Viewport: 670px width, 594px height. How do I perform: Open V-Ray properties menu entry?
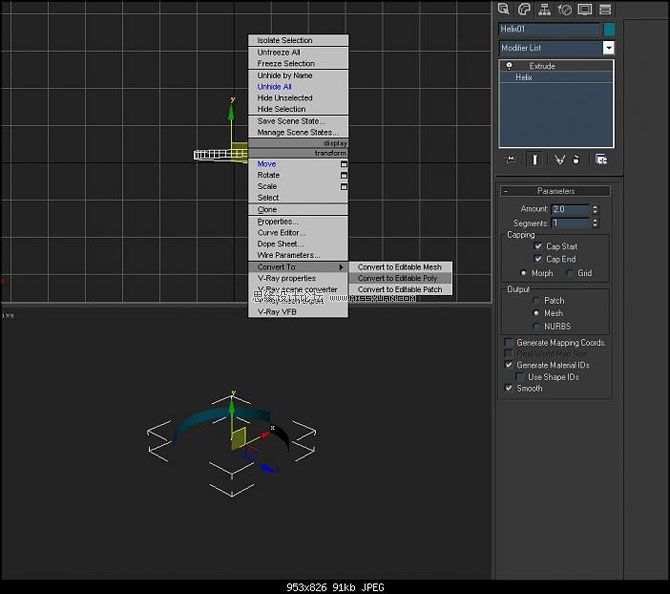[298, 278]
